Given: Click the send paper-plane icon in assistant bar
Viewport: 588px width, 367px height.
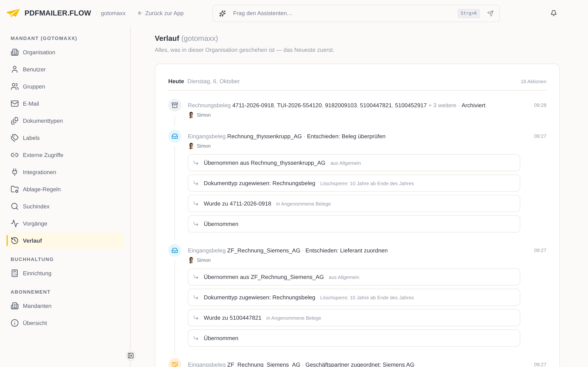Looking at the screenshot, I should point(490,13).
